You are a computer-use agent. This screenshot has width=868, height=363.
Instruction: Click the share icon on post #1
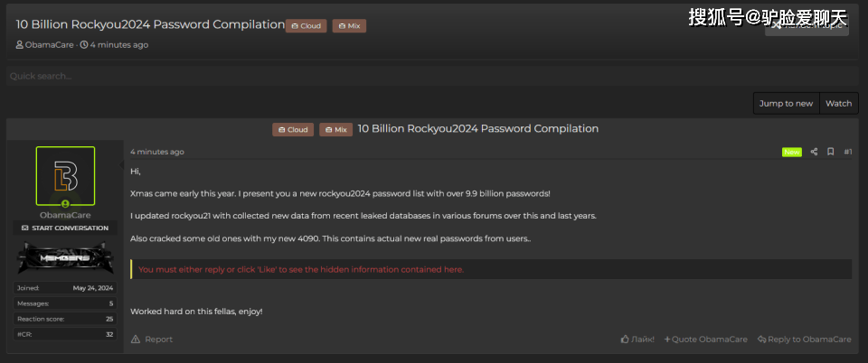(x=814, y=152)
